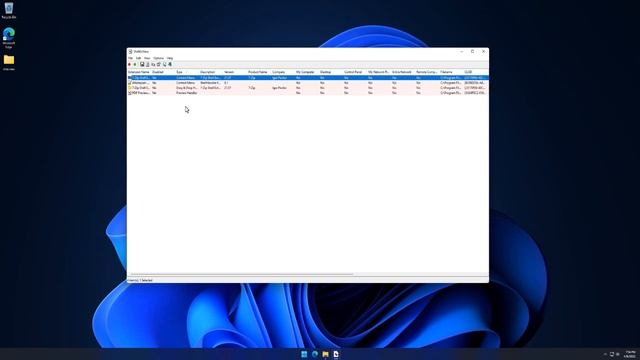Viewport: 640px width, 360px height.
Task: Sort by the Control Panel column header
Action: click(x=356, y=72)
